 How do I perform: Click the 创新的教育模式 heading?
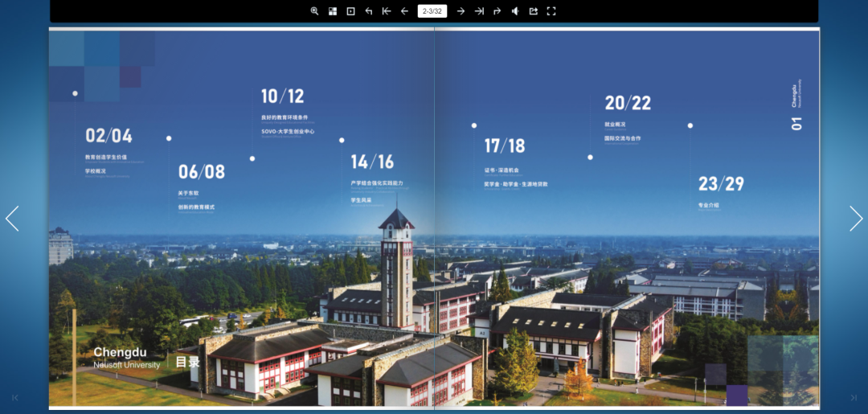pyautogui.click(x=196, y=207)
